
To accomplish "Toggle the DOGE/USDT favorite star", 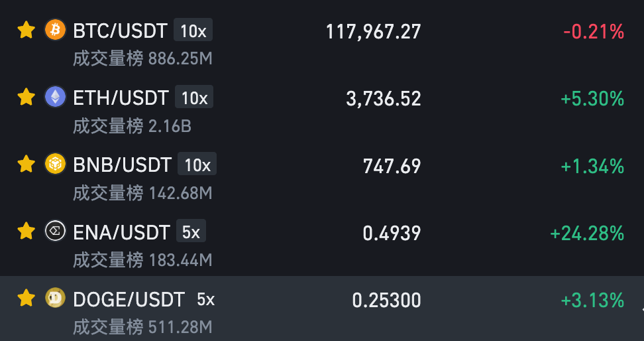I will [27, 298].
